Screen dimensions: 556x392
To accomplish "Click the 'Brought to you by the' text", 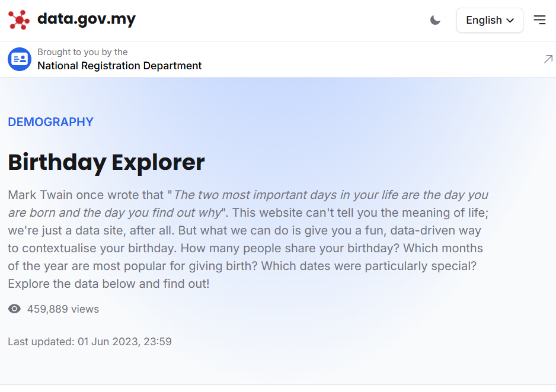I will (x=82, y=52).
